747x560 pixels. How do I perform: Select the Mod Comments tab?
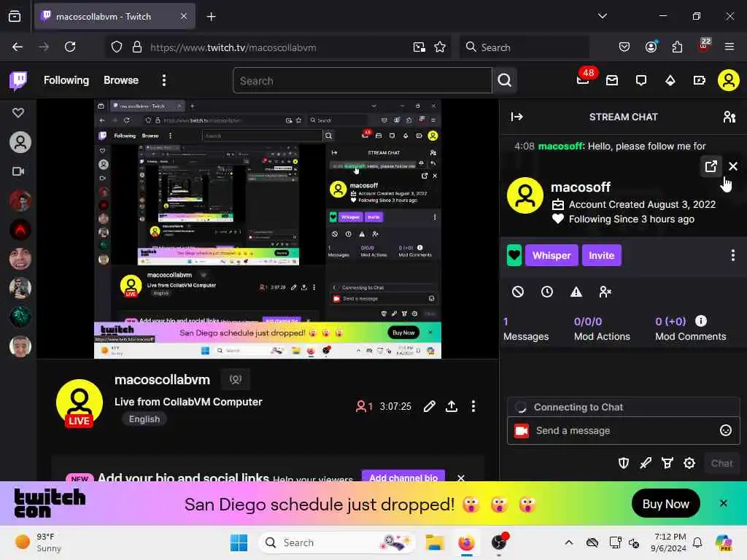(x=690, y=329)
